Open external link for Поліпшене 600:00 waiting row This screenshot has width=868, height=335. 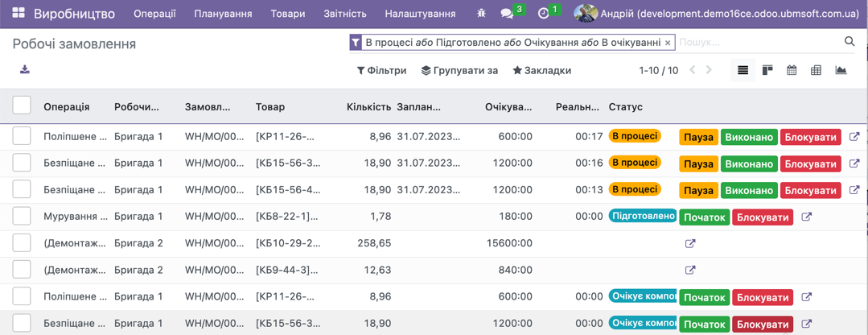pos(807,297)
